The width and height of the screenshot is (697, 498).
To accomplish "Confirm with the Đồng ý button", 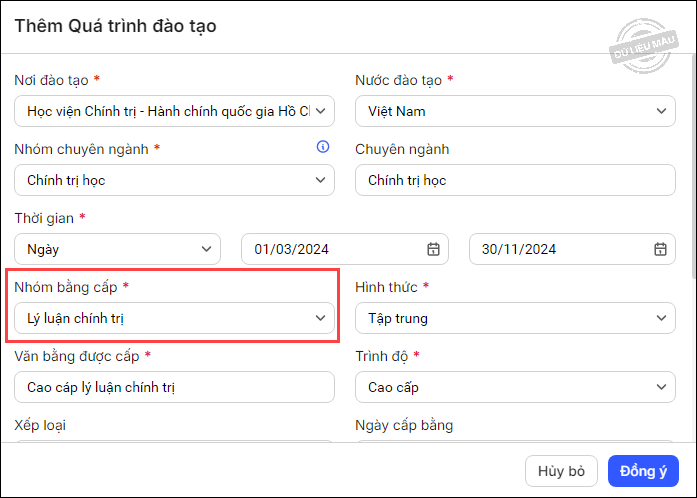I will pos(643,471).
